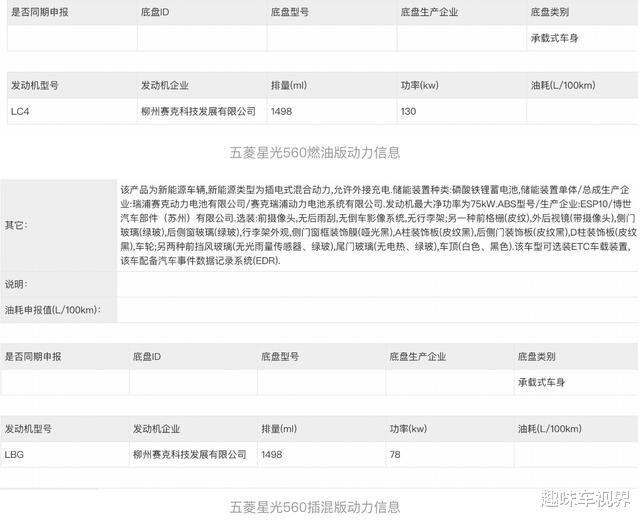This screenshot has width=640, height=520.
Task: Select 功率(kw) header above the 78 value
Action: [x=408, y=429]
